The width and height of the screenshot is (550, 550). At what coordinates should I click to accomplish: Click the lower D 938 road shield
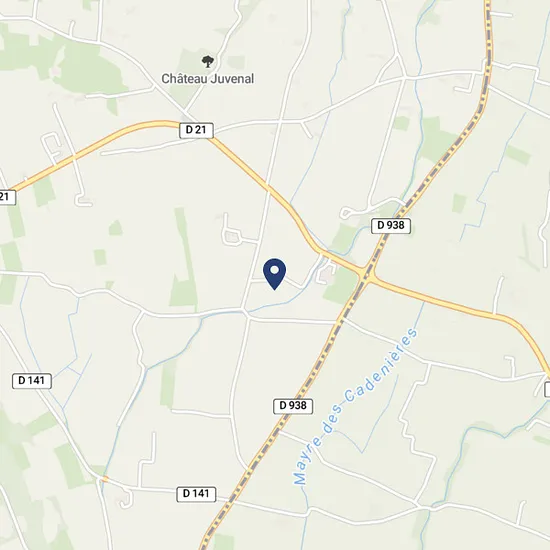tap(293, 406)
